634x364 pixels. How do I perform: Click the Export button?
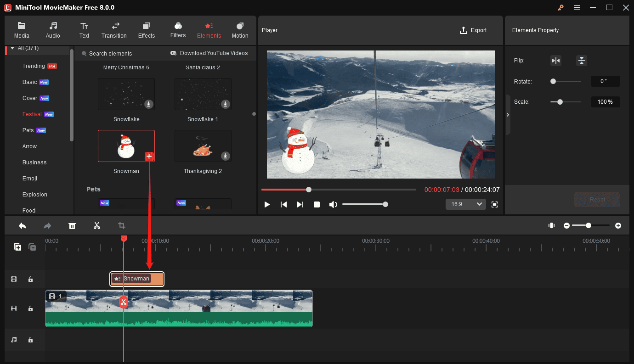(x=473, y=30)
